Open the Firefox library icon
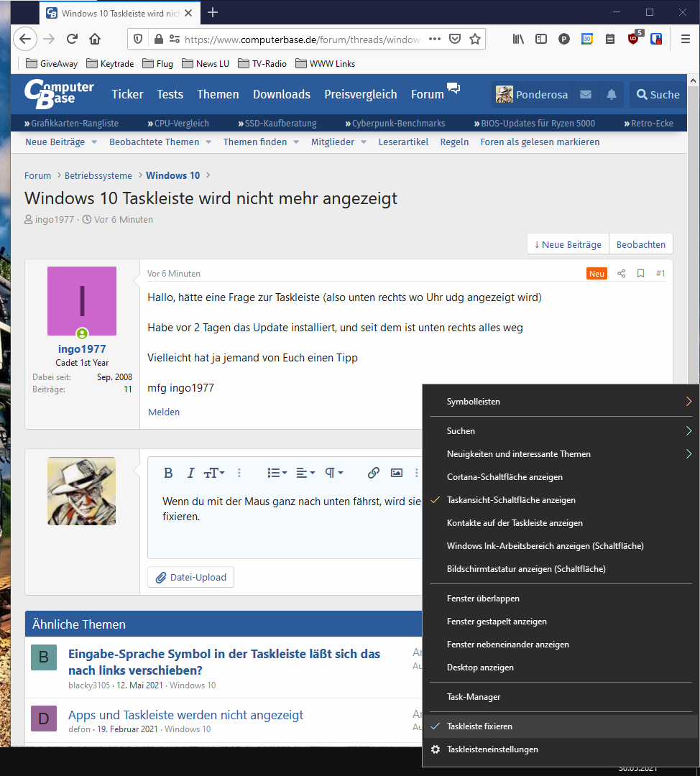The height and width of the screenshot is (776, 700). 518,39
